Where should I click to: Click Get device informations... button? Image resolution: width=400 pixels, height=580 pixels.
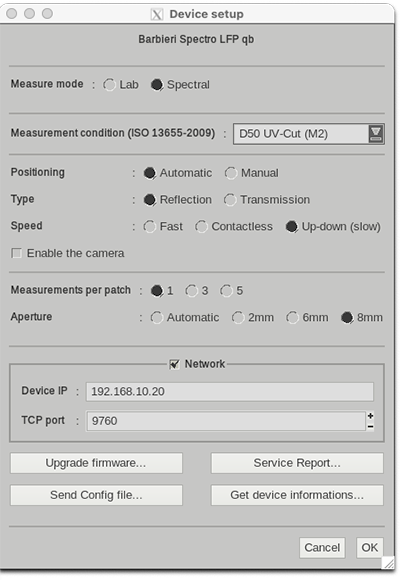297,495
